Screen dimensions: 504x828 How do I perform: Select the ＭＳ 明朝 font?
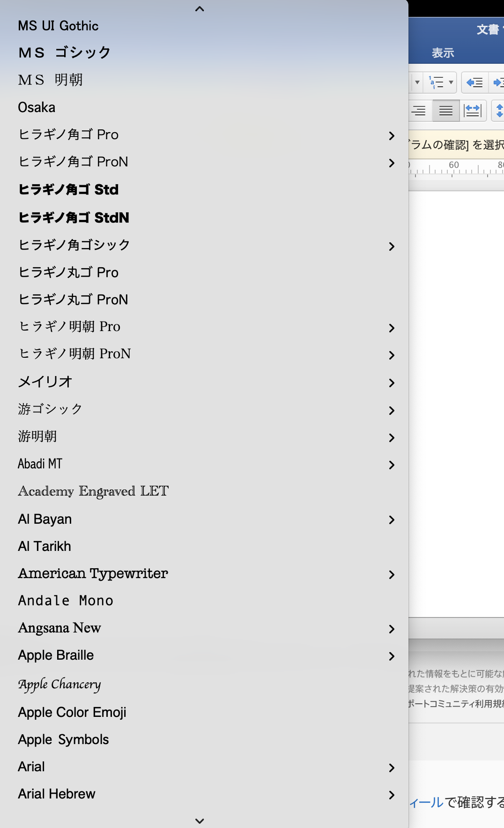tap(204, 80)
